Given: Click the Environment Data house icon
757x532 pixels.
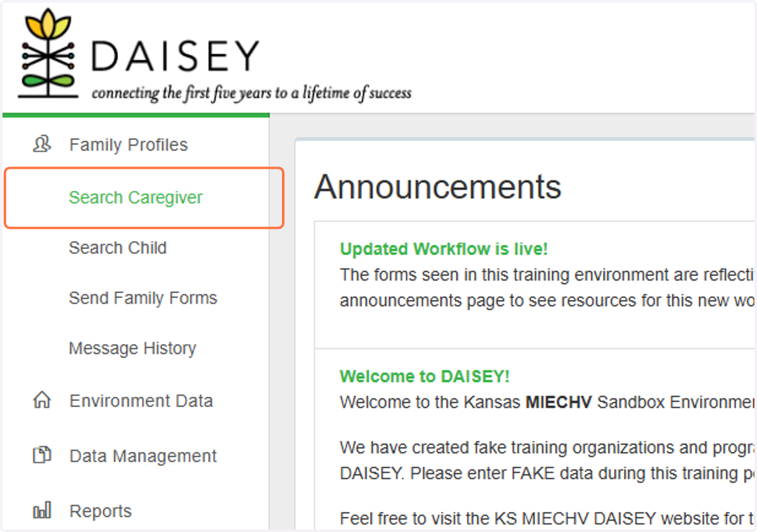Looking at the screenshot, I should click(42, 400).
